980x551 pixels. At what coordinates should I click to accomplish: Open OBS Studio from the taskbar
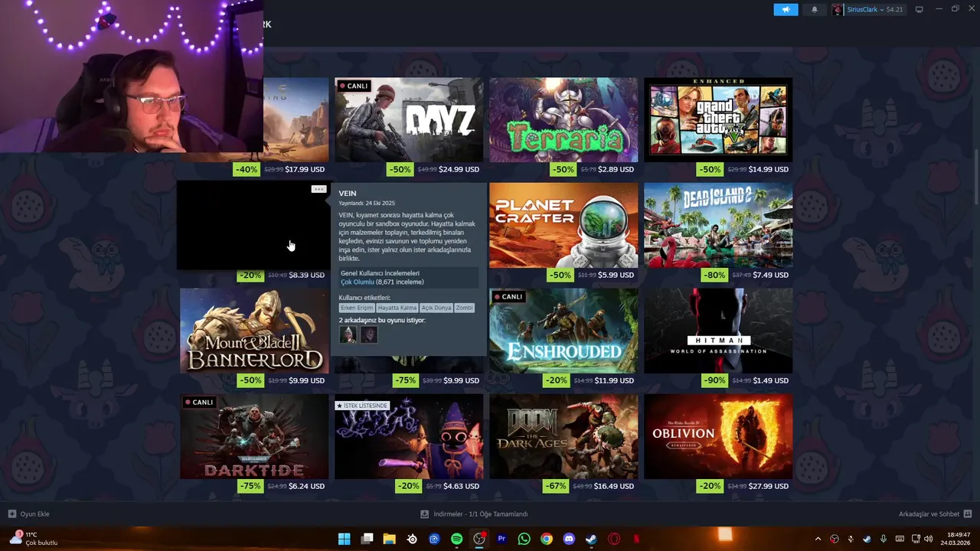point(479,539)
